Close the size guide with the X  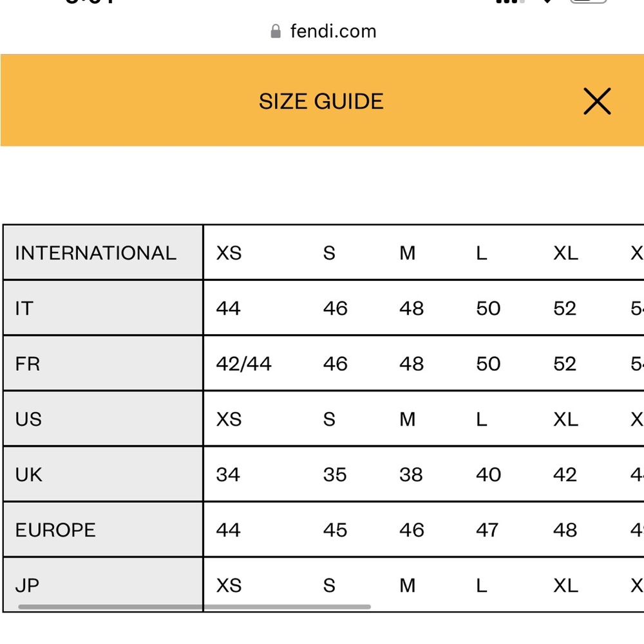pyautogui.click(x=596, y=102)
